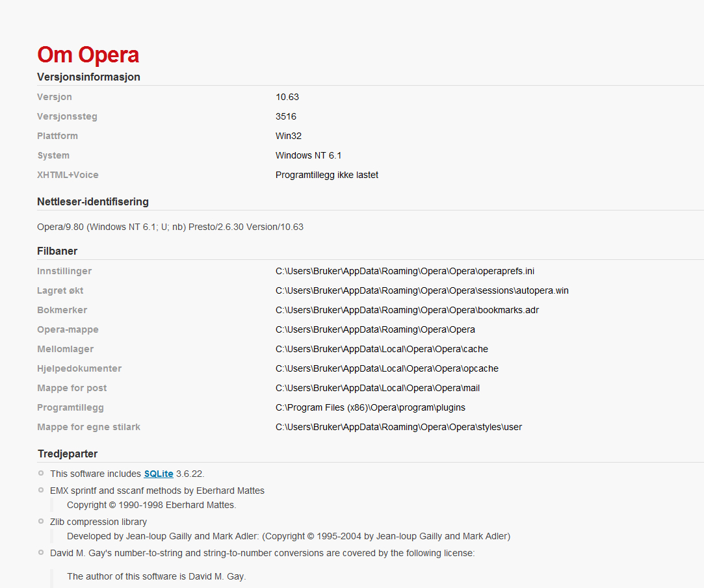Click 'The author of this software' line
Image resolution: width=704 pixels, height=588 pixels.
pyautogui.click(x=157, y=576)
